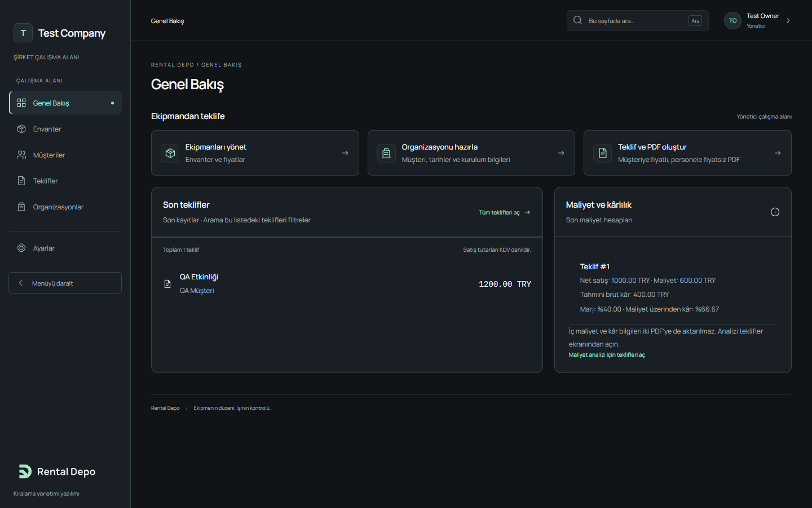Click the Tüm teklifleri aç link

pyautogui.click(x=505, y=213)
